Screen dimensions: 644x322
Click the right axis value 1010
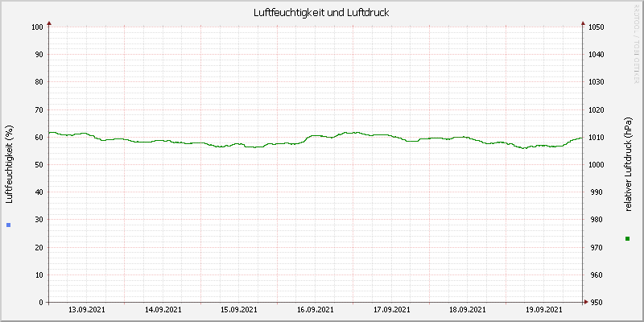pyautogui.click(x=597, y=137)
